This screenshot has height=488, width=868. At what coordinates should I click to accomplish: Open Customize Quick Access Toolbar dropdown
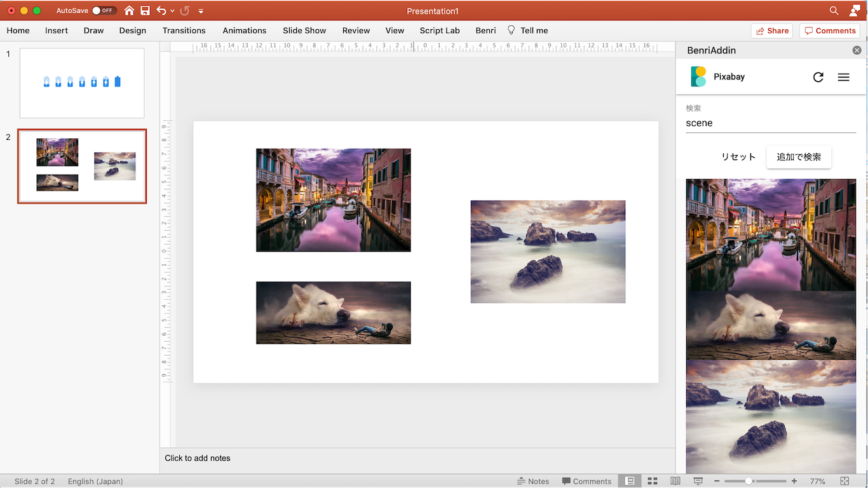coord(201,11)
